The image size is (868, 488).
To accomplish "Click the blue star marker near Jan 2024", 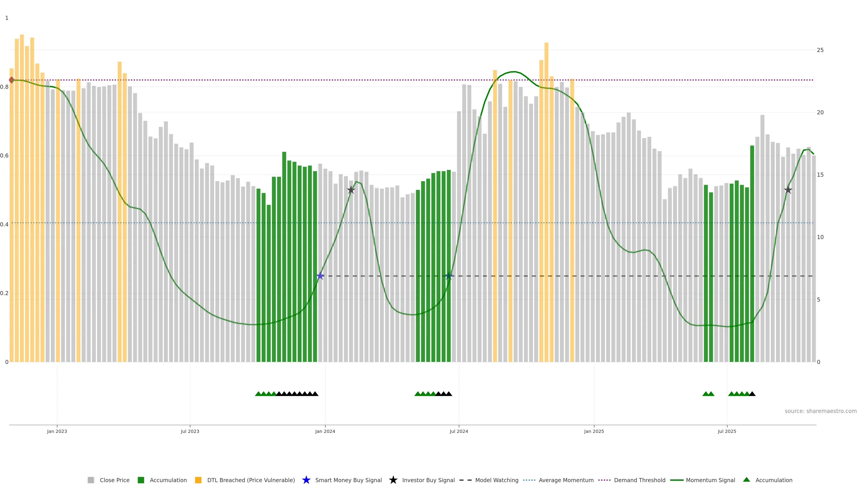I will (320, 276).
